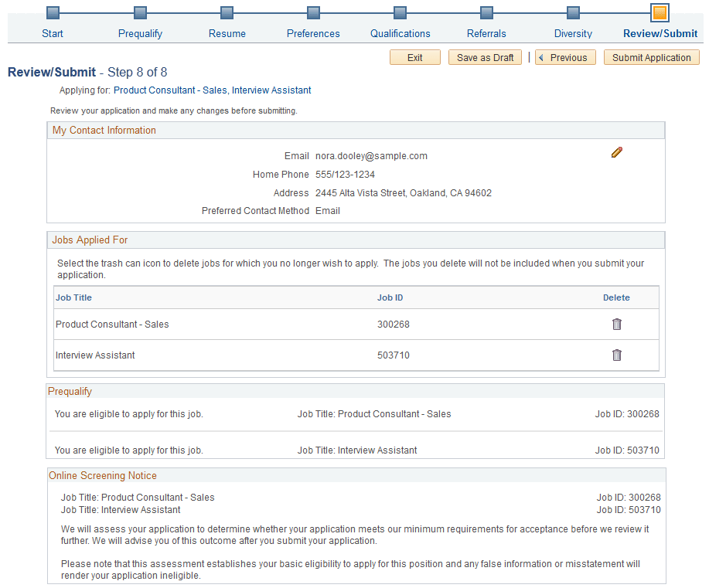Click the Submit Application button

(x=651, y=56)
